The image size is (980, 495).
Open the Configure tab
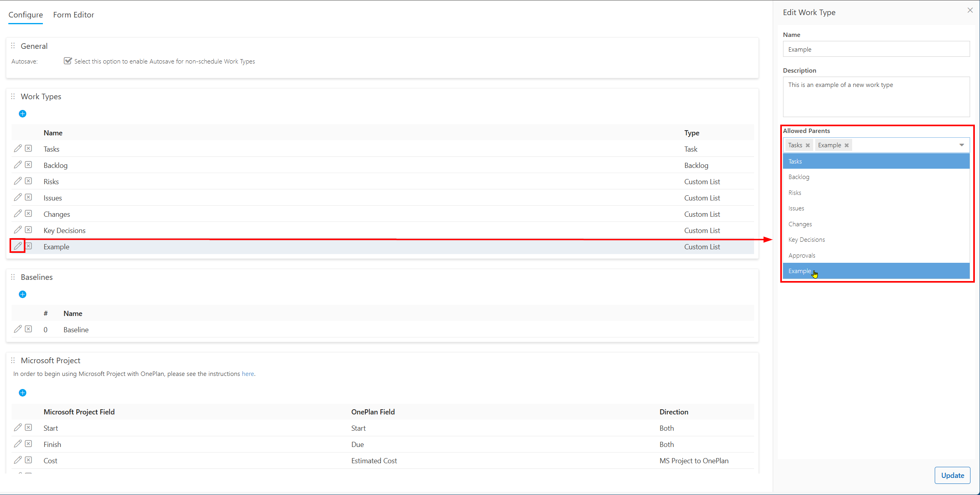click(x=25, y=15)
